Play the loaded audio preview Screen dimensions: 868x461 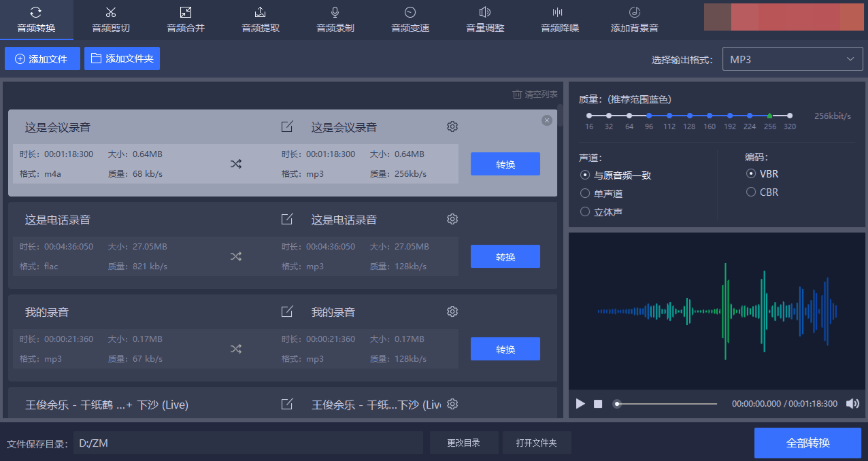(580, 404)
